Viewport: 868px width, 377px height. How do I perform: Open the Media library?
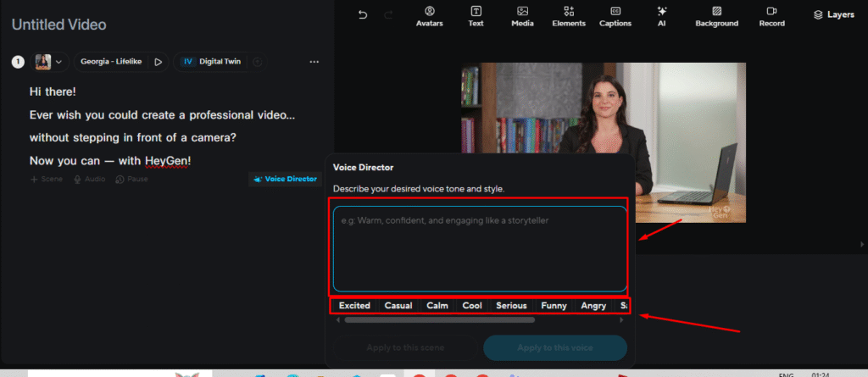522,15
